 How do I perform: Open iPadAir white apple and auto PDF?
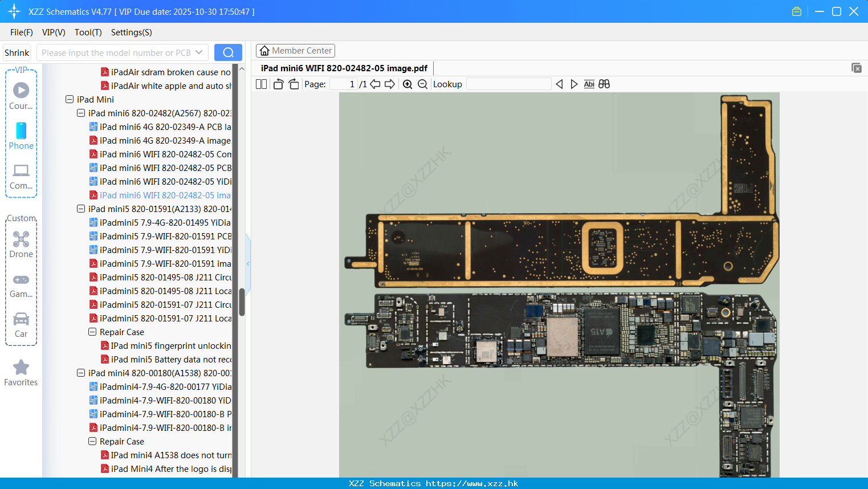[166, 85]
